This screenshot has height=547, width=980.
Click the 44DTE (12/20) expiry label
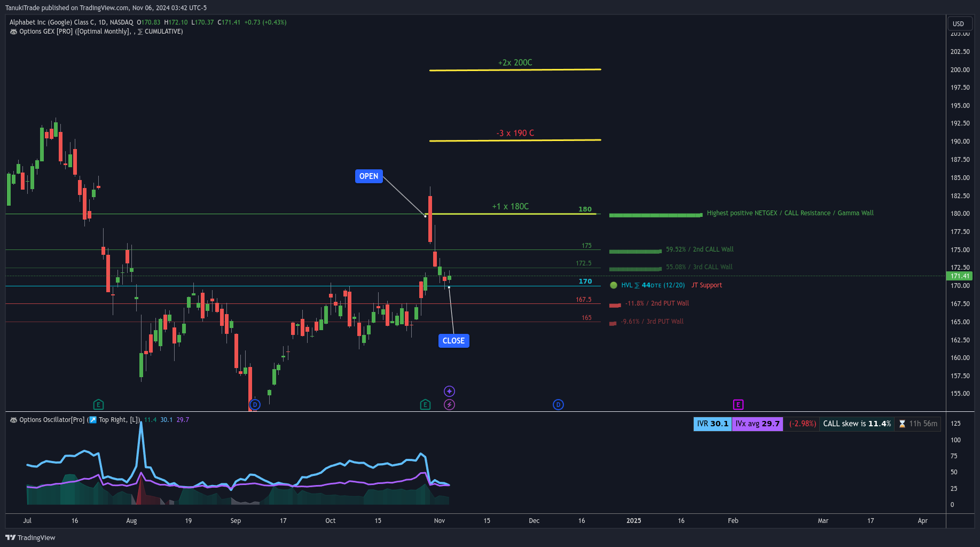pyautogui.click(x=663, y=285)
